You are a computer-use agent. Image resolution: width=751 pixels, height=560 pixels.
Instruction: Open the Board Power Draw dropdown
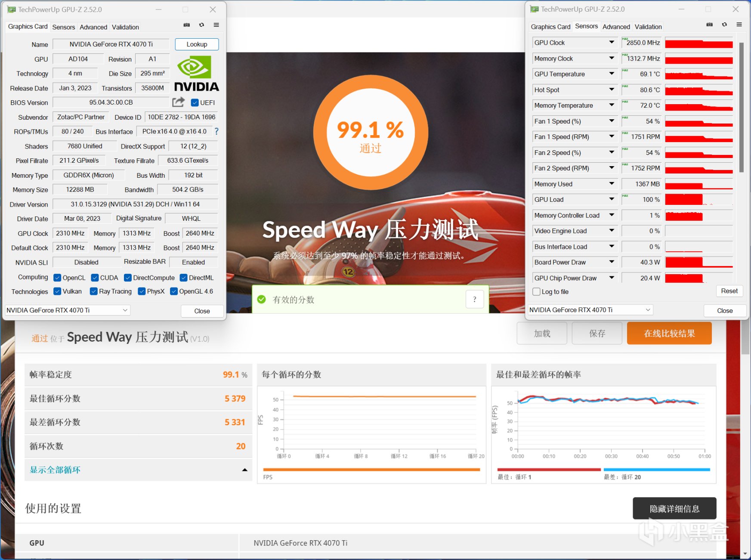tap(612, 262)
